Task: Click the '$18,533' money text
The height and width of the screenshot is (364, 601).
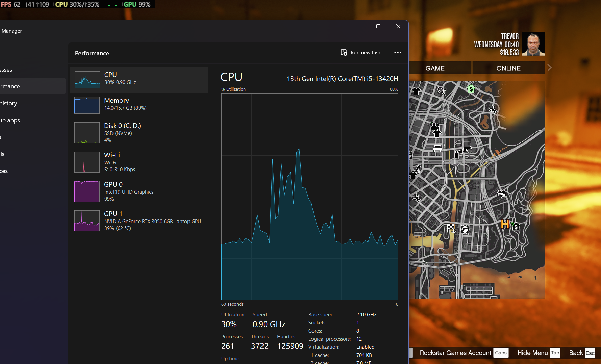Action: tap(509, 53)
